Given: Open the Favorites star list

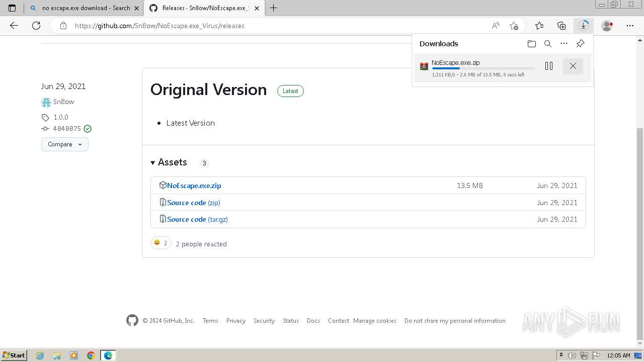Looking at the screenshot, I should coord(539,26).
